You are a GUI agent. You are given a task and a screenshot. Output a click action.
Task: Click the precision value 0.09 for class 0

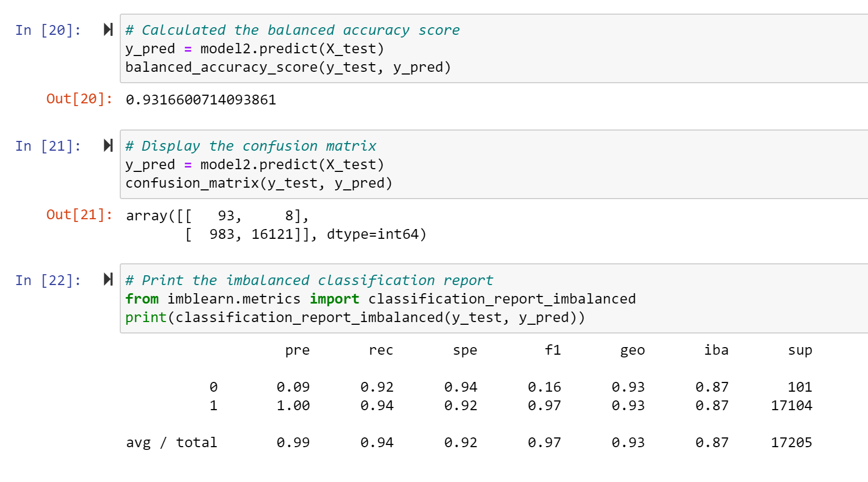click(x=293, y=387)
